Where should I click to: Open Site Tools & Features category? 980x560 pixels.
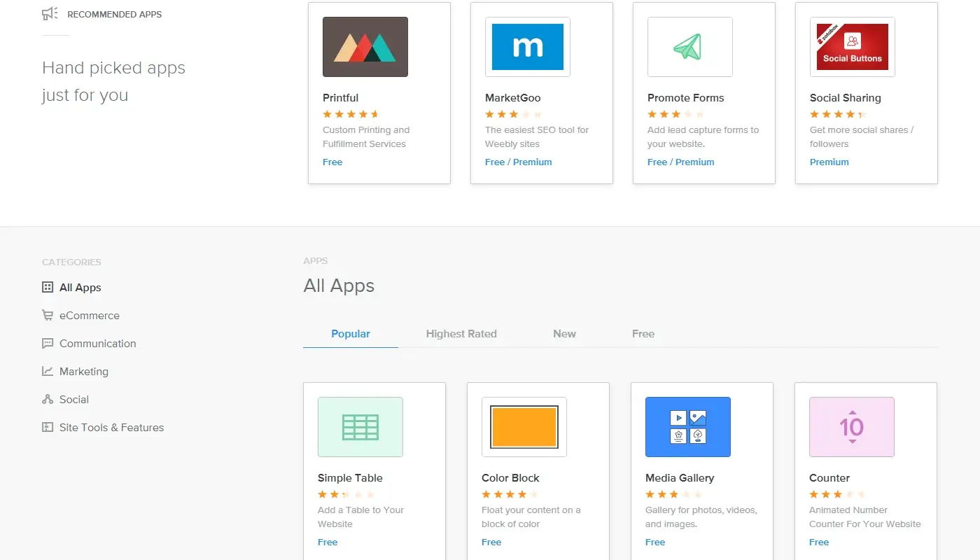click(111, 428)
